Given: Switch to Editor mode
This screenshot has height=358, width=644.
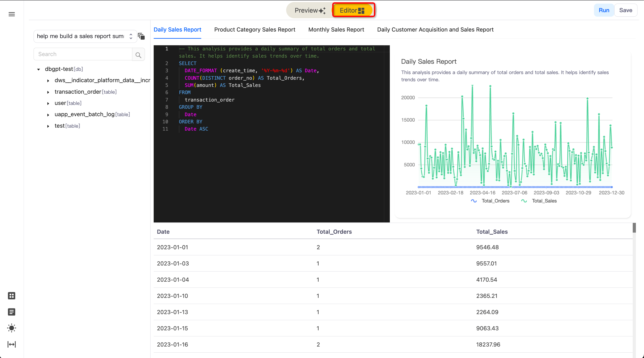Looking at the screenshot, I should (352, 11).
